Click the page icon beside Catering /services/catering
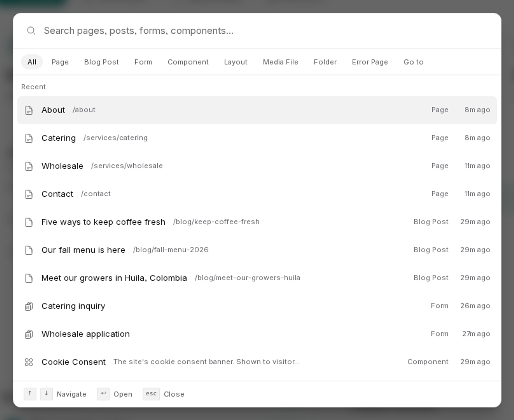 (29, 138)
